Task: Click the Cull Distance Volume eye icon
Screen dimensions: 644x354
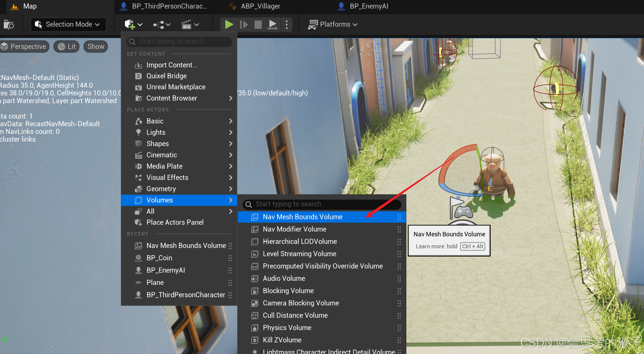Action: (255, 315)
